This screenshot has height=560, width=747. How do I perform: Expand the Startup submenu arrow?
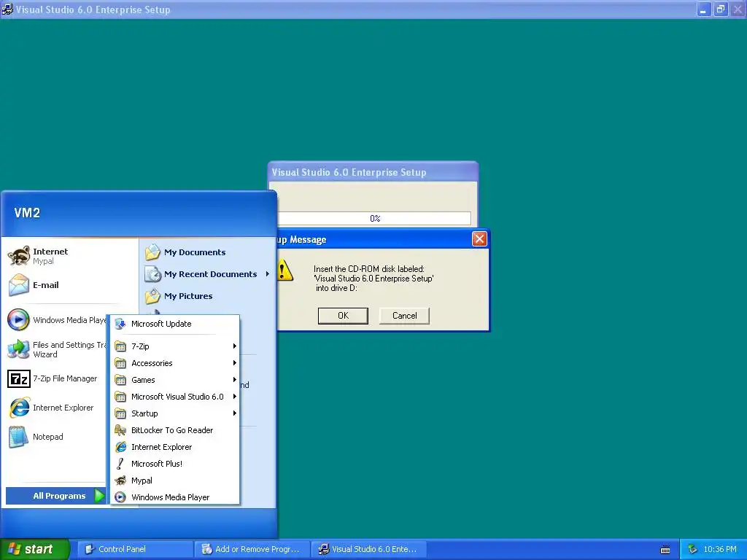(x=234, y=413)
